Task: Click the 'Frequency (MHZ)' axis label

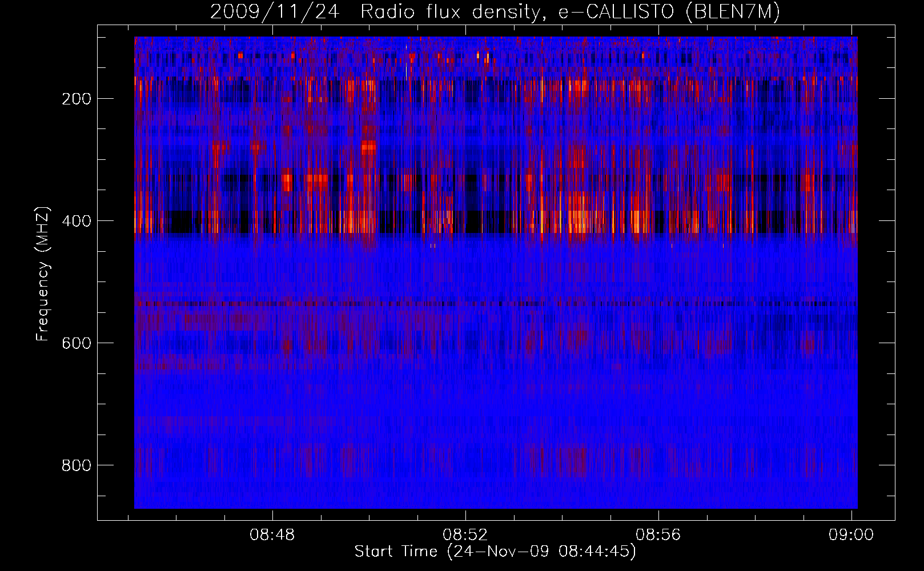Action: point(43,274)
